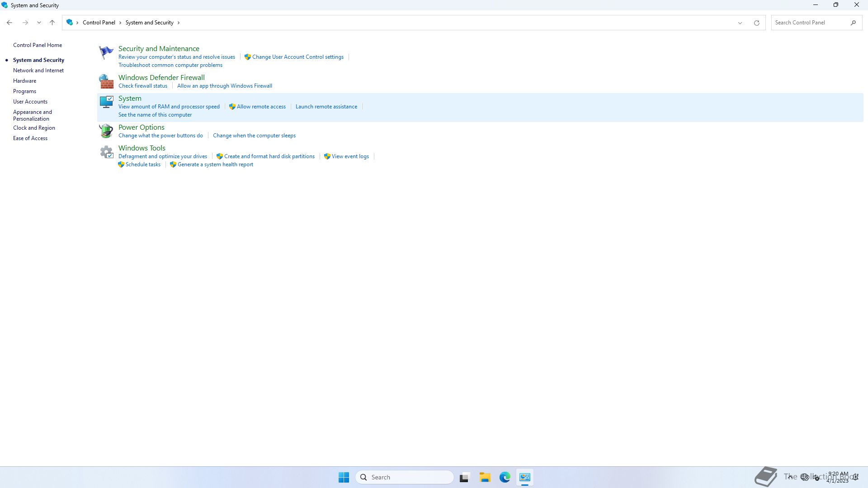Open Windows Defender Firewall heading
Image resolution: width=868 pixels, height=488 pixels.
[161, 77]
